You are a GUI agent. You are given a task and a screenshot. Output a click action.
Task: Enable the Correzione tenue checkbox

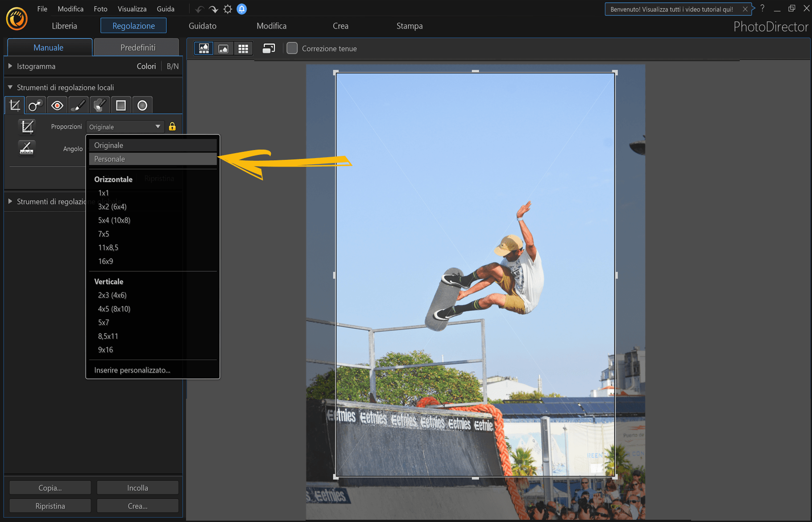[x=292, y=48]
